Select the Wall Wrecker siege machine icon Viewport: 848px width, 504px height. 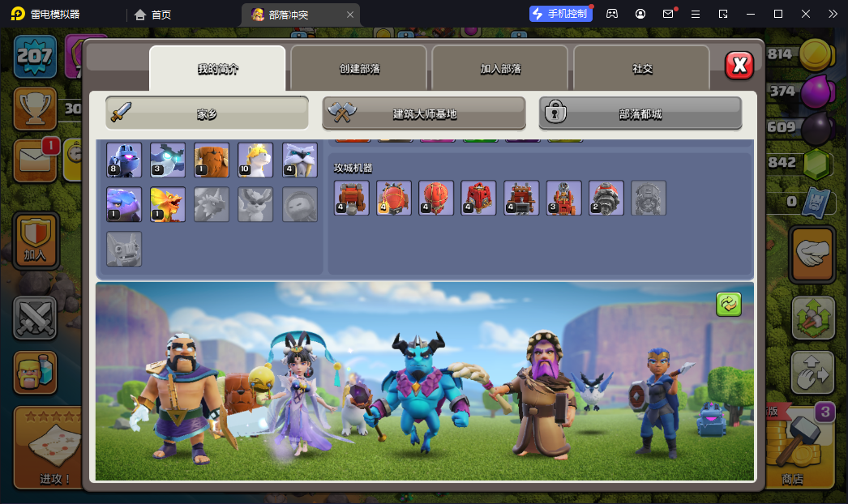coord(352,198)
